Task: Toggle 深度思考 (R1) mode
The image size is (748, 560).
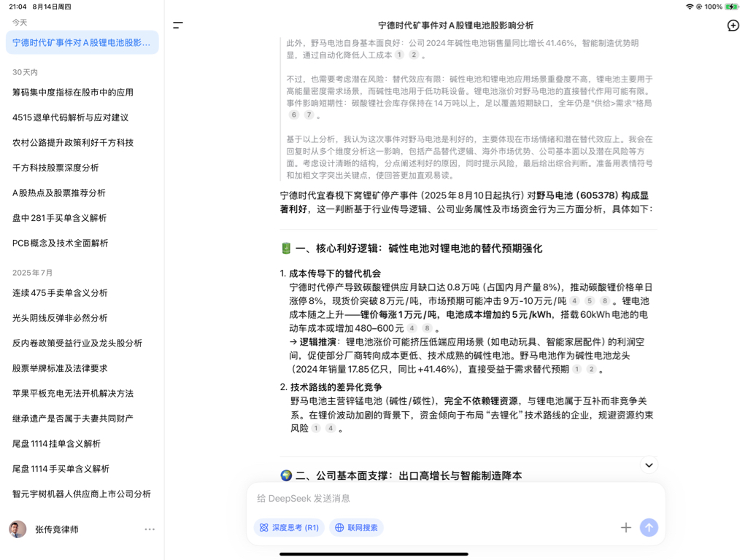Action: click(x=289, y=528)
